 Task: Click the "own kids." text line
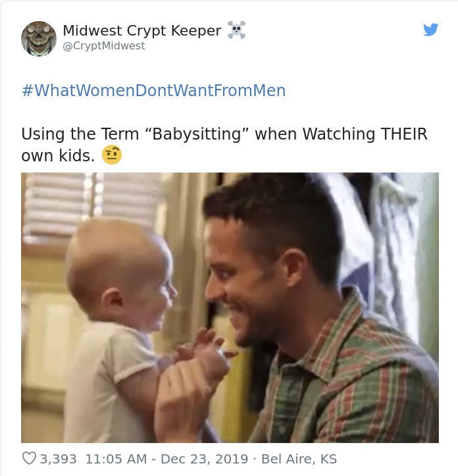[x=58, y=156]
